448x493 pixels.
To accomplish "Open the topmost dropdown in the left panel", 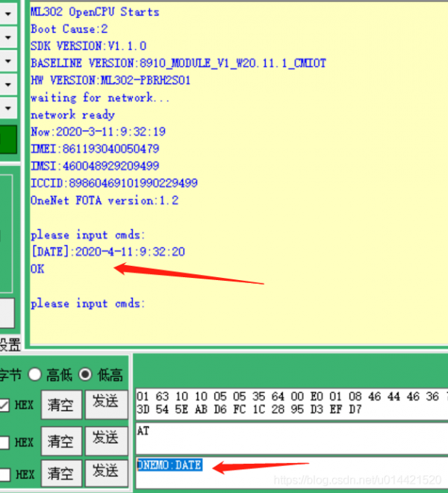I will point(8,13).
